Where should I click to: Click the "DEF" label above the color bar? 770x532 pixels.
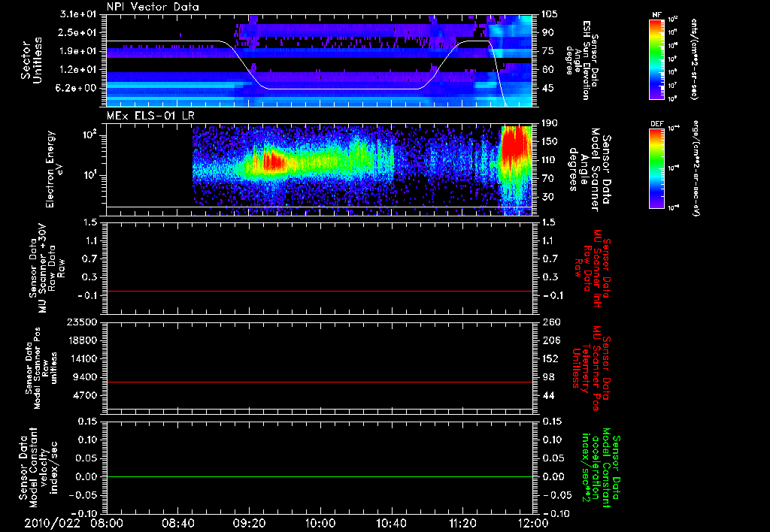coord(657,124)
